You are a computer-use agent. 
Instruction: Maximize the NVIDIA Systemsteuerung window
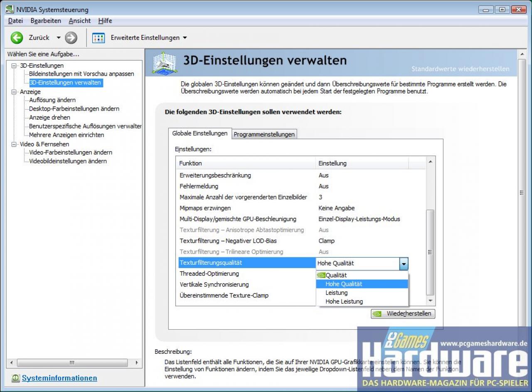click(502, 9)
